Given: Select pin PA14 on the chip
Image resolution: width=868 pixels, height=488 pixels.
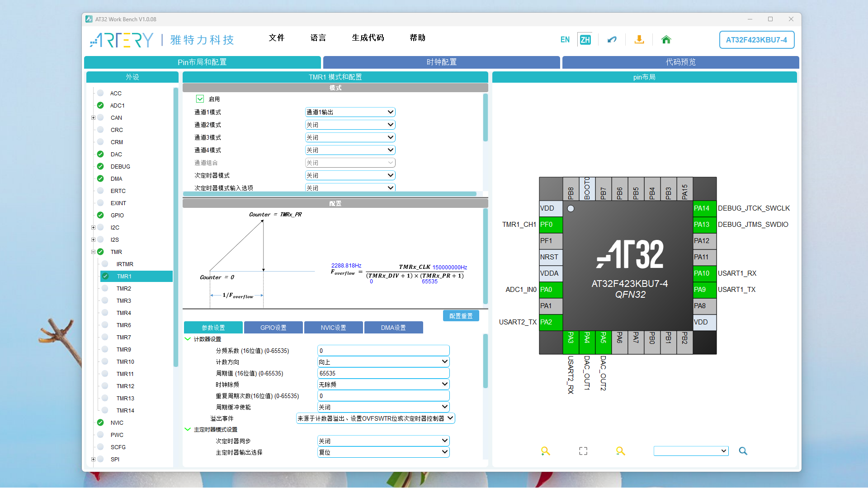Looking at the screenshot, I should [x=705, y=208].
